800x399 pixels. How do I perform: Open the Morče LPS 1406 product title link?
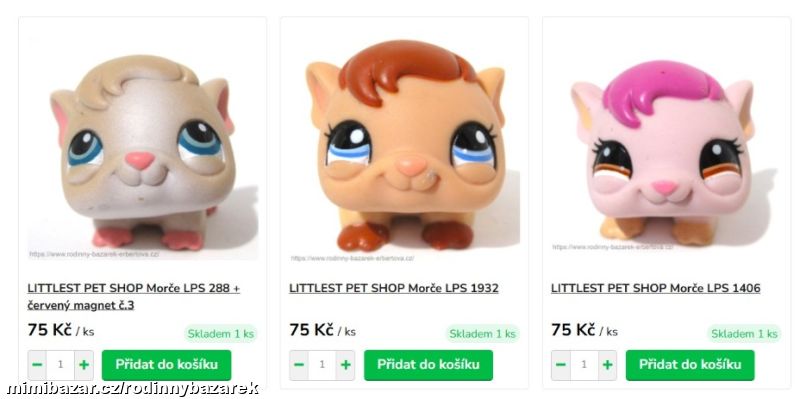(656, 288)
